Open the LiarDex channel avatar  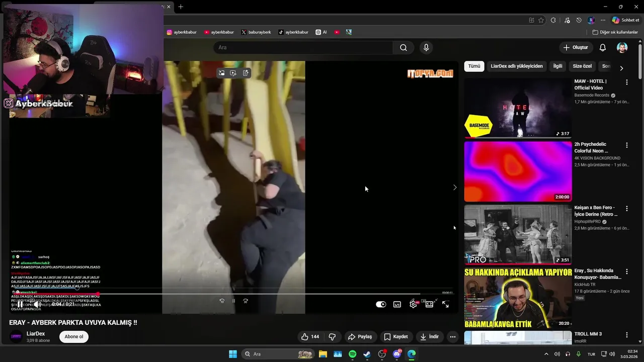click(x=16, y=337)
